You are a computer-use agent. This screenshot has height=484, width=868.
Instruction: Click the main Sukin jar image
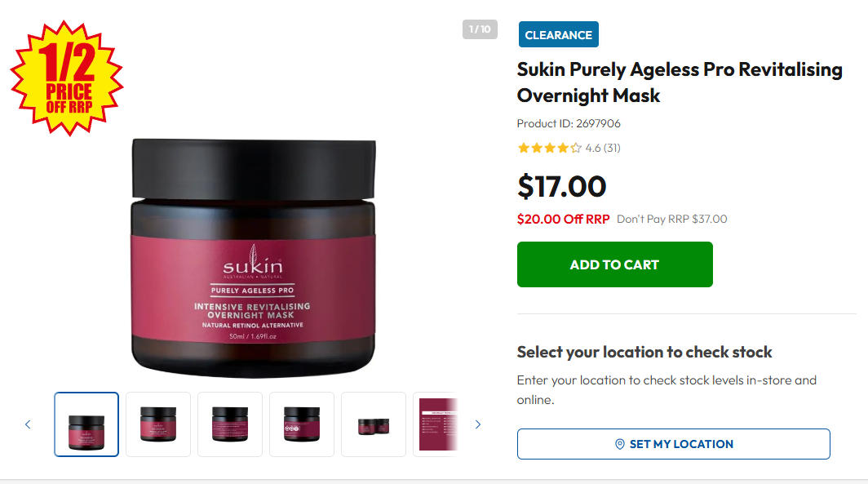[x=254, y=258]
